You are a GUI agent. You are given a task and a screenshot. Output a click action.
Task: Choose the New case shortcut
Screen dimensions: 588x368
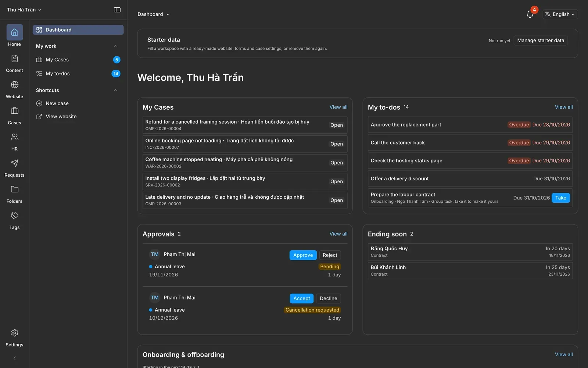78,103
